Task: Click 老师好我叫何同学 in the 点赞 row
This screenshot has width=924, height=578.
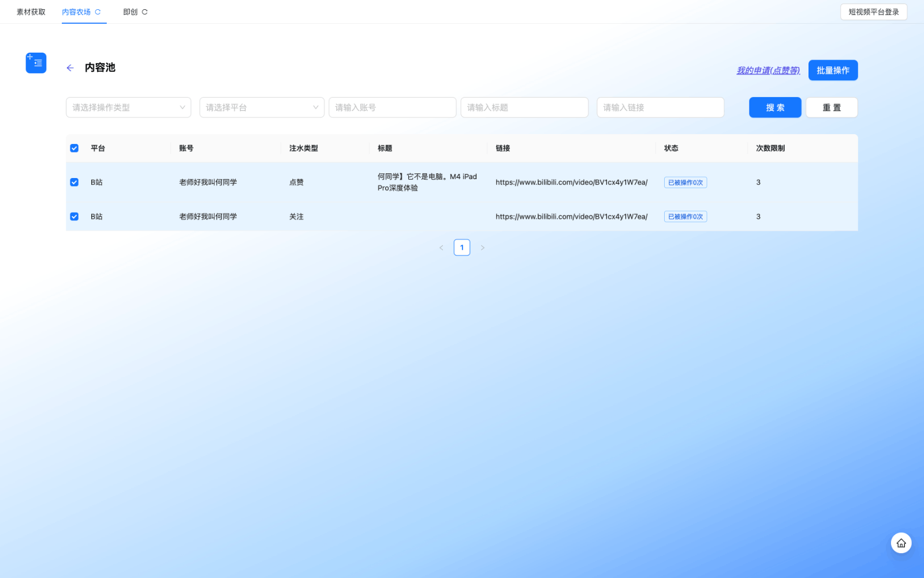Action: [x=208, y=183]
